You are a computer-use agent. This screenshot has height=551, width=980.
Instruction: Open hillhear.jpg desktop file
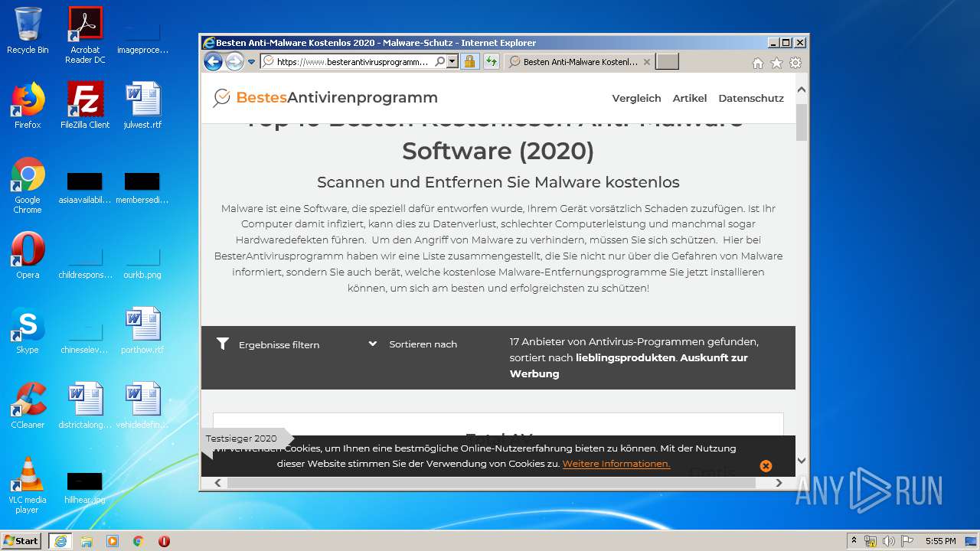click(85, 487)
